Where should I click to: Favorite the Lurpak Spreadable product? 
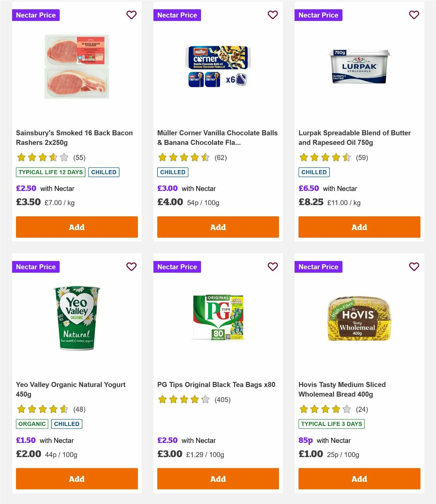click(x=414, y=15)
